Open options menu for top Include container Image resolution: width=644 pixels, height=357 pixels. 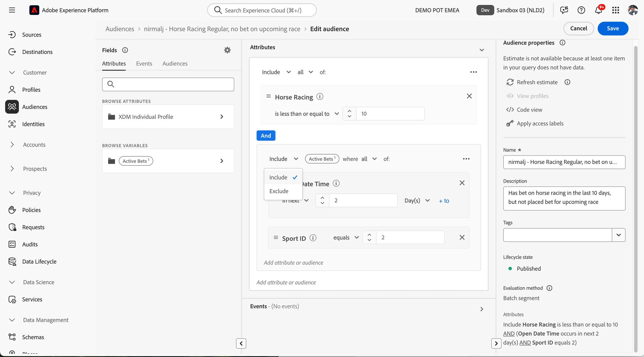[x=473, y=72]
